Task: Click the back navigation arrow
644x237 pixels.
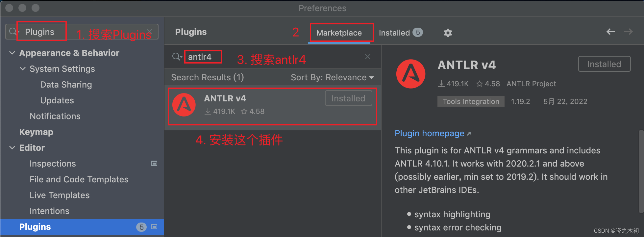Action: 610,32
